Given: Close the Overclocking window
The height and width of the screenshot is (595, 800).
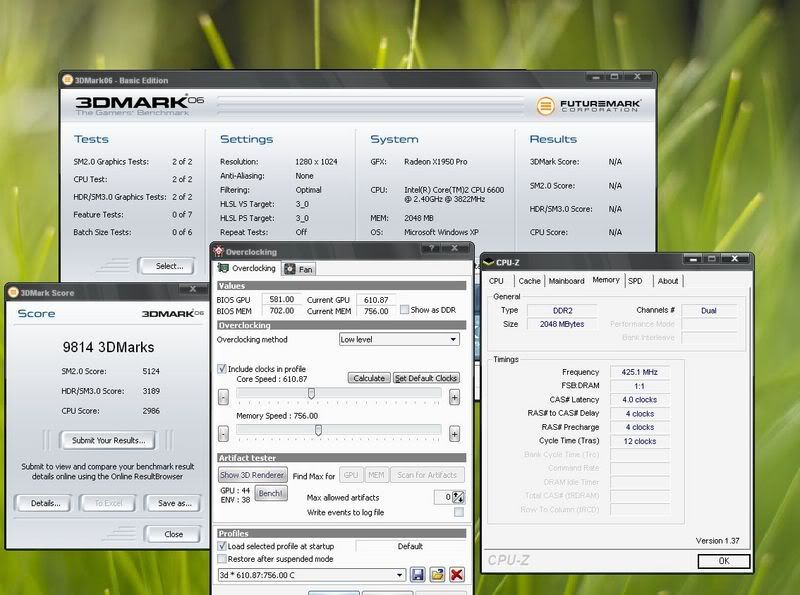Looking at the screenshot, I should (455, 248).
